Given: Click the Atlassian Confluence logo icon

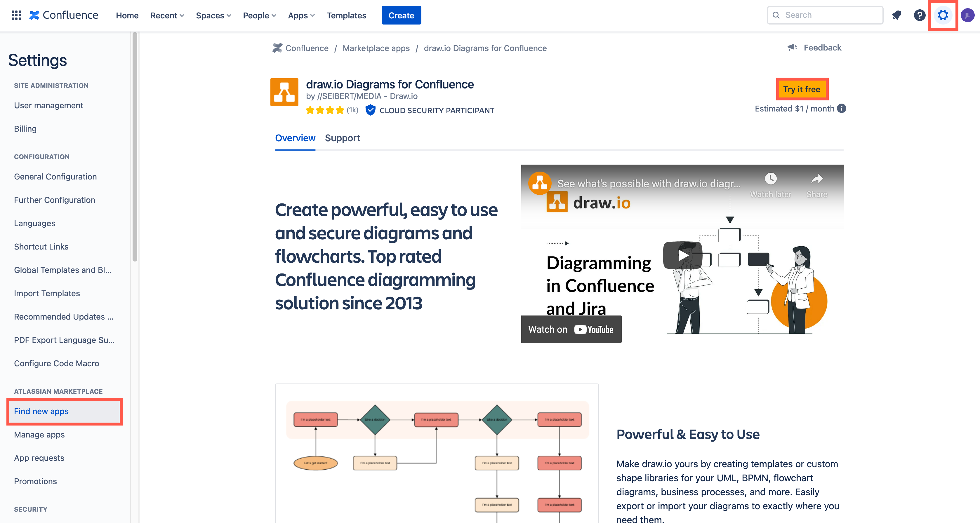Looking at the screenshot, I should point(36,14).
